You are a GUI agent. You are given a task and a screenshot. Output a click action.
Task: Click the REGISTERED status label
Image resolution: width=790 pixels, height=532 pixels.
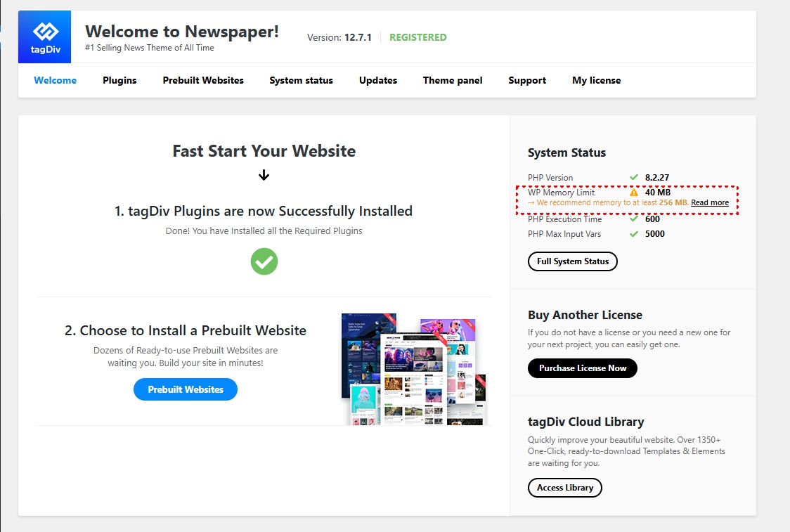(417, 37)
